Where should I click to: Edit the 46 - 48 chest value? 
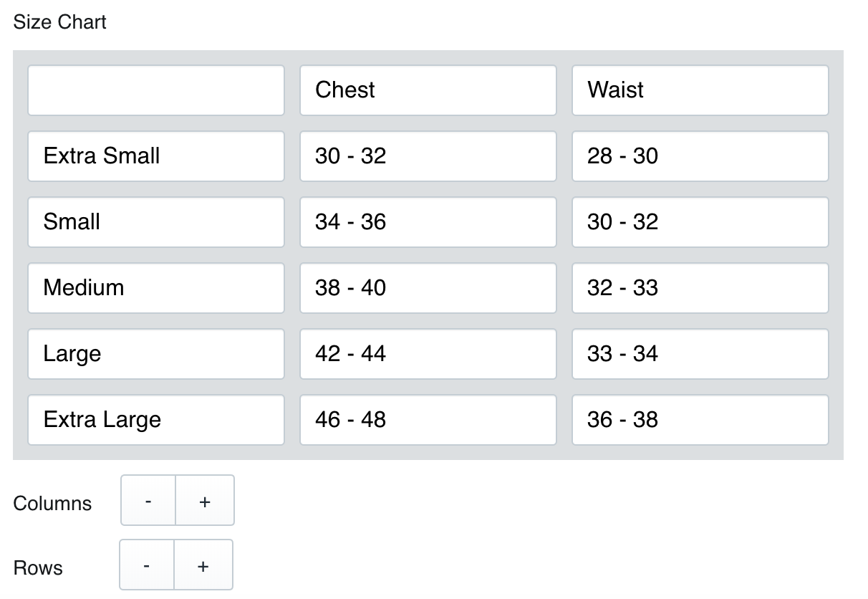coord(428,420)
